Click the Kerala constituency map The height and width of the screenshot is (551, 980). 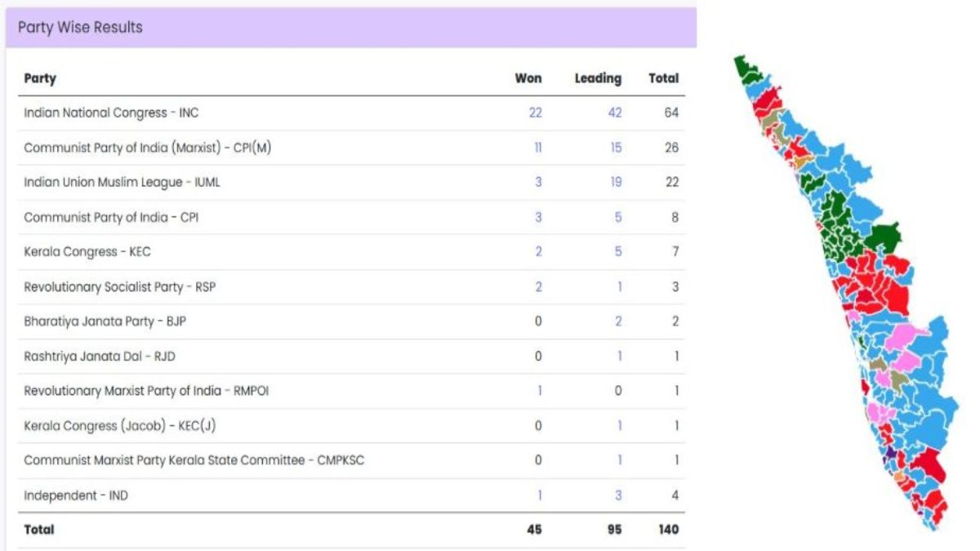point(846,292)
